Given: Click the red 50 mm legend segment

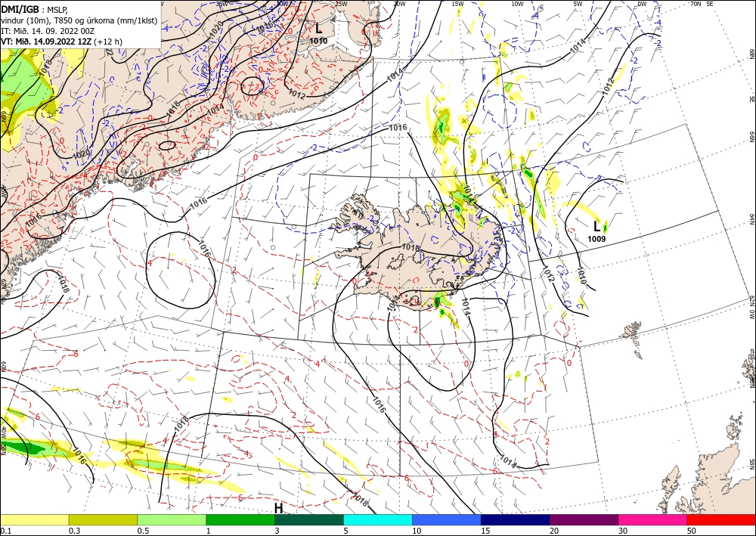Looking at the screenshot, I should [x=721, y=519].
